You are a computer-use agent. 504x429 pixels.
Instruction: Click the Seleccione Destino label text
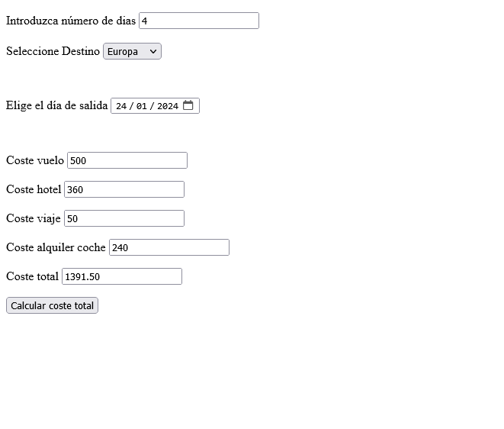[x=53, y=51]
